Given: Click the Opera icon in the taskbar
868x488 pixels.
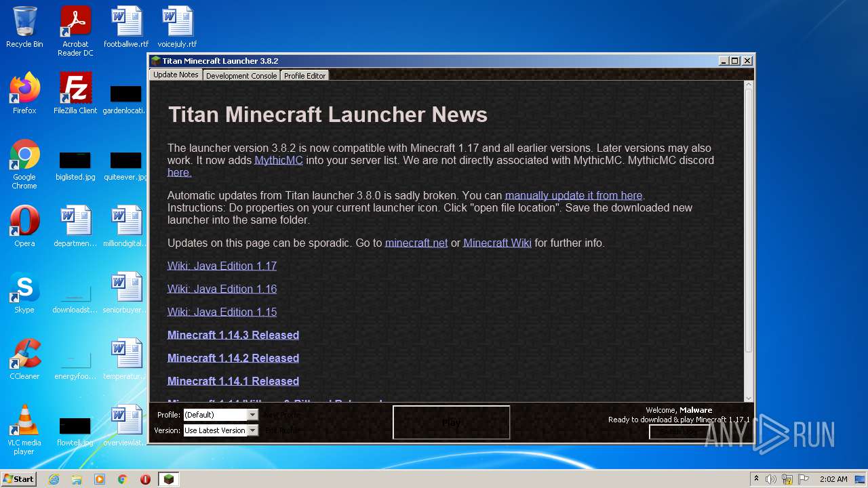Looking at the screenshot, I should tap(145, 479).
